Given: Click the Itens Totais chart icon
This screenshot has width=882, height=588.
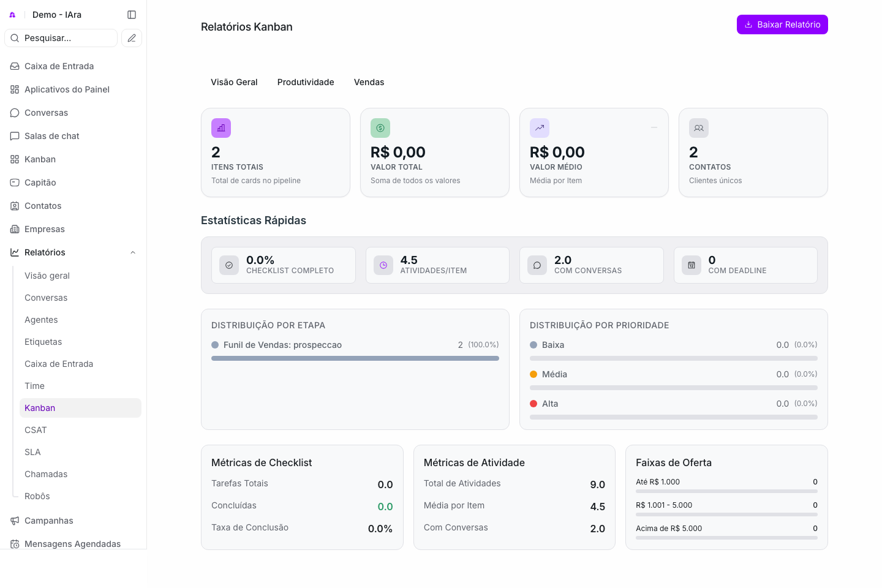Looking at the screenshot, I should point(221,128).
